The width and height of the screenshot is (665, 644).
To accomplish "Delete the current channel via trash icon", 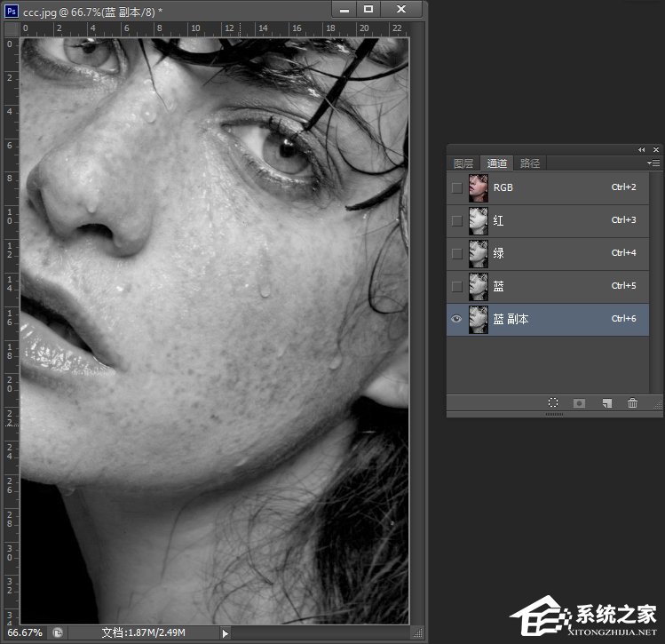I will [x=632, y=403].
